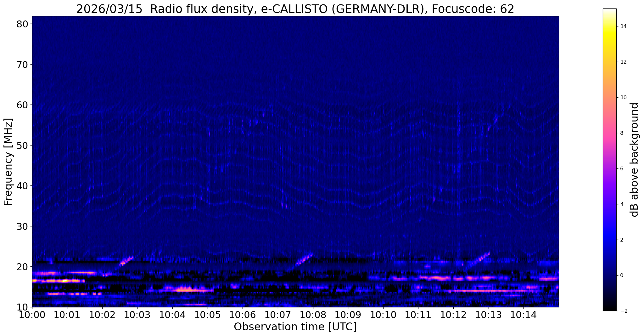Click the 30 MHz frequency tick label
Viewport: 644px width, 336px height.
tap(22, 226)
